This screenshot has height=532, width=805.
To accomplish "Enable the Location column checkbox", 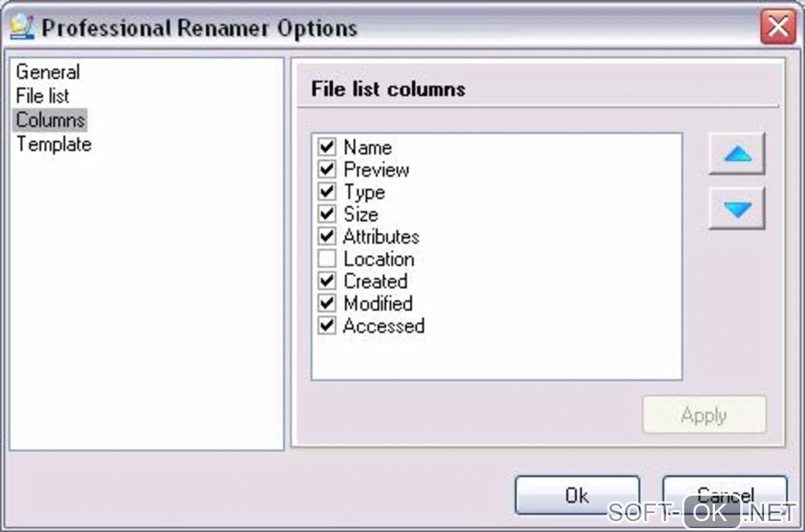I will (x=327, y=259).
